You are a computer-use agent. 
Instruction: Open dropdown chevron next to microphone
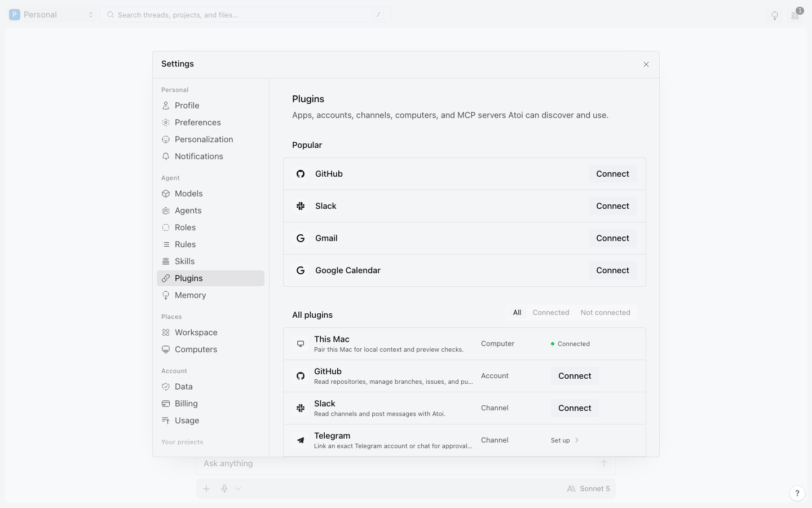click(238, 489)
